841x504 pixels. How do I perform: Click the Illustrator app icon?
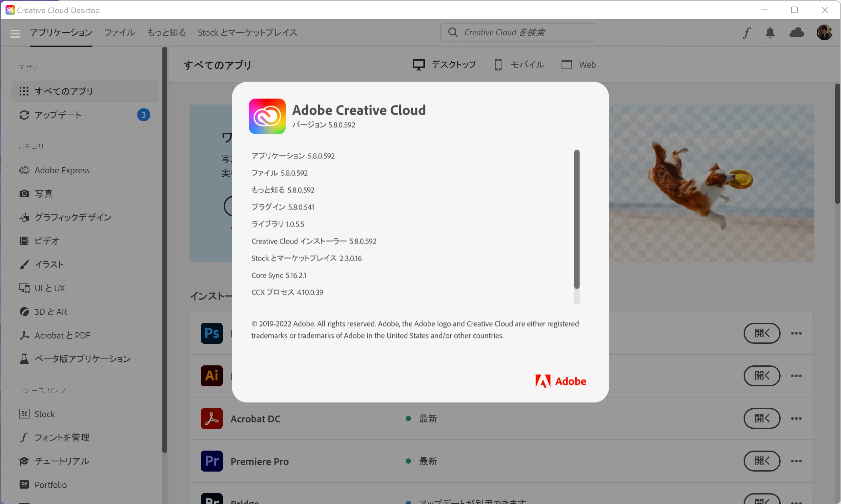pyautogui.click(x=212, y=376)
